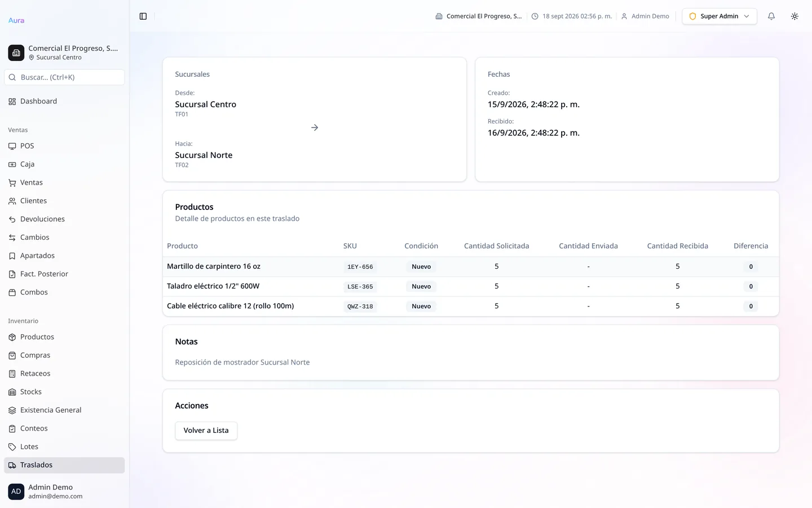Click the Caja cash icon
The width and height of the screenshot is (812, 508).
[x=12, y=164]
